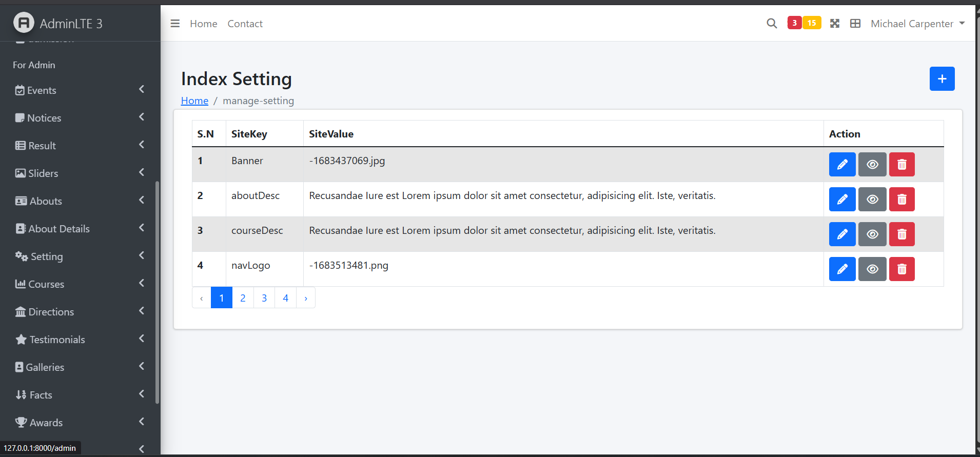Click the next page arrow in pagination
980x457 pixels.
point(306,297)
